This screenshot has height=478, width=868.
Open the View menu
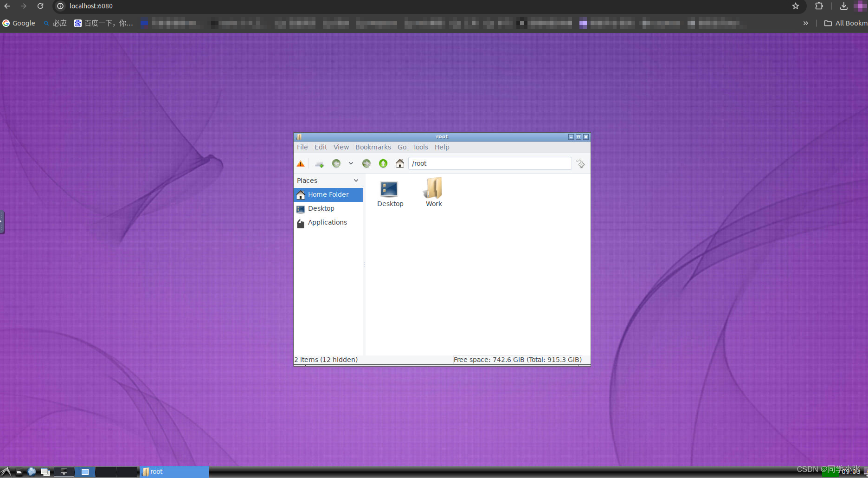341,147
